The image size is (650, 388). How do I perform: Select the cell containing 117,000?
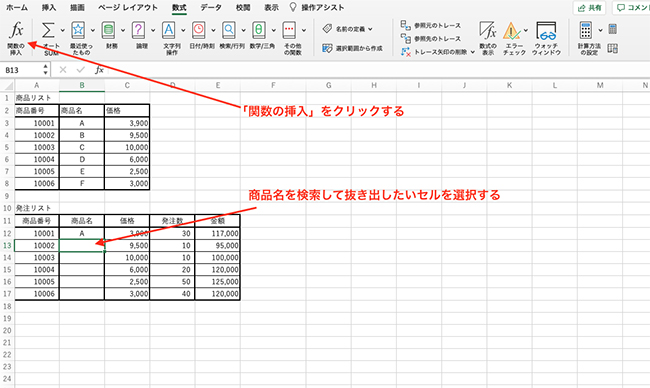point(218,233)
